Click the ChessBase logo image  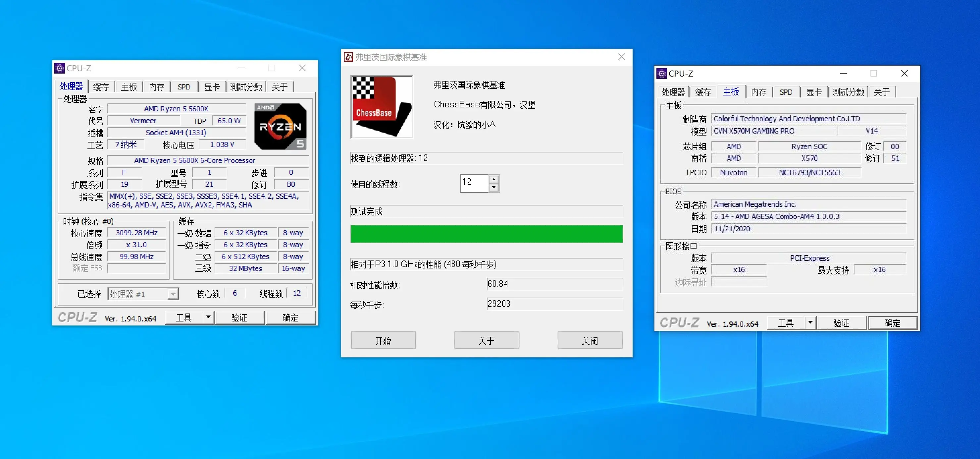(x=382, y=107)
